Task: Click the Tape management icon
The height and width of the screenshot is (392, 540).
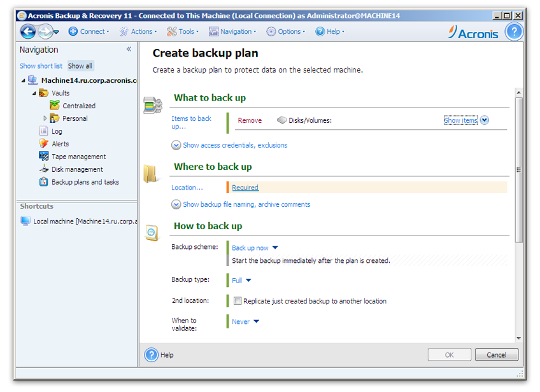Action: click(x=44, y=157)
